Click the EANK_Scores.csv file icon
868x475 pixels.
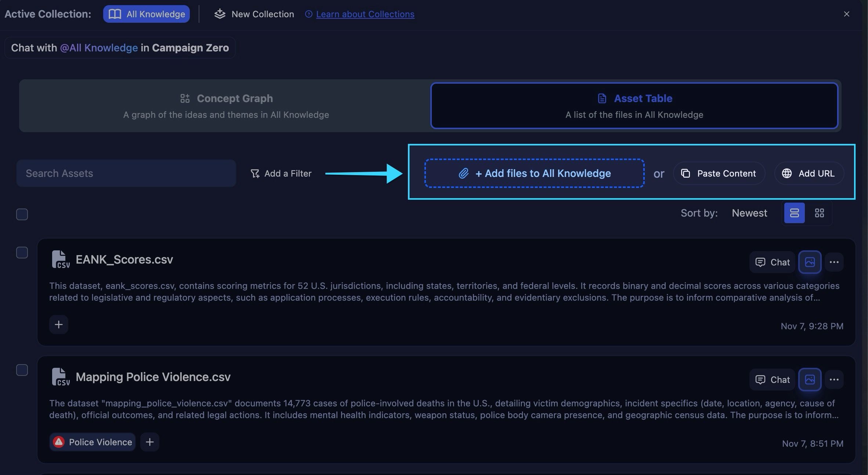(x=60, y=260)
